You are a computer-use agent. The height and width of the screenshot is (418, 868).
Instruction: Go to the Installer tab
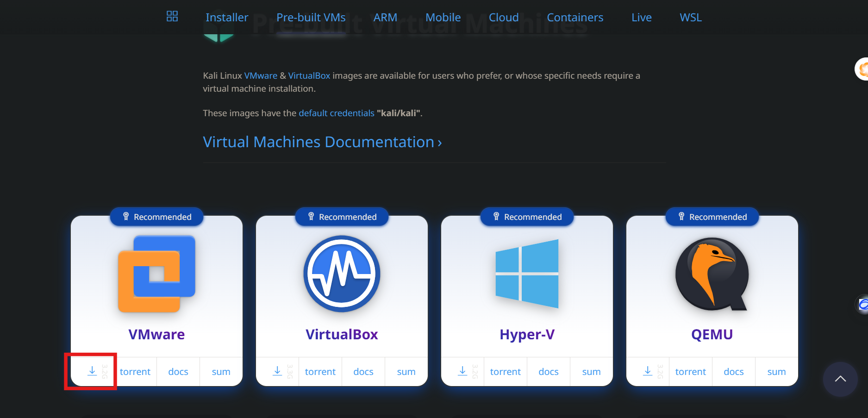[x=227, y=18]
